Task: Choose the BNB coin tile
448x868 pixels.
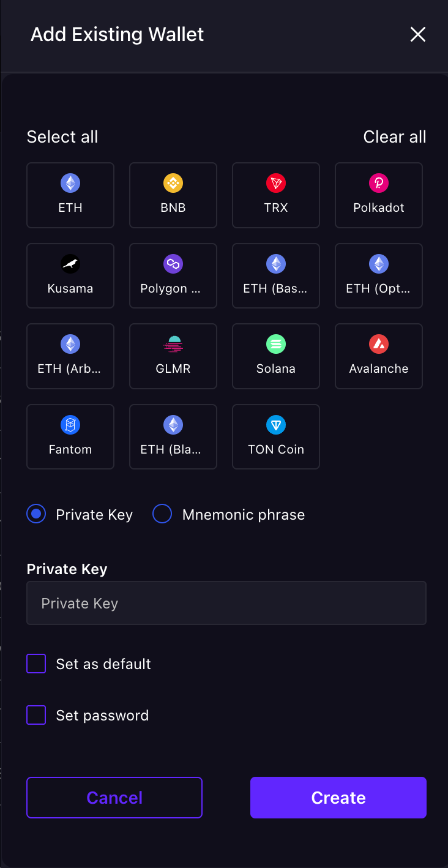Action: 173,195
